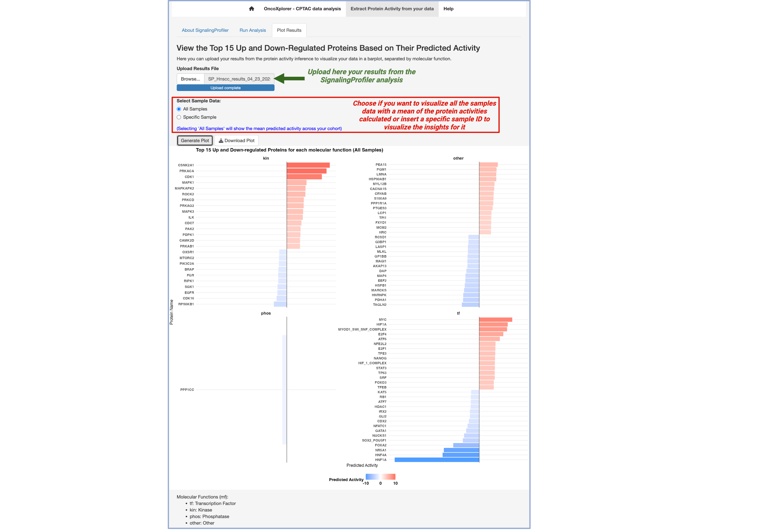Select the Specific Sample radio button

pyautogui.click(x=179, y=117)
